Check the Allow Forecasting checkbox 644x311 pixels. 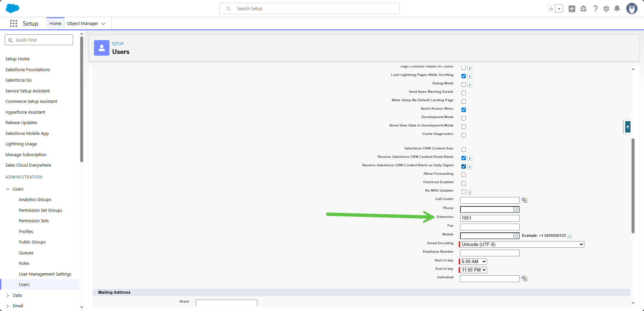[463, 175]
